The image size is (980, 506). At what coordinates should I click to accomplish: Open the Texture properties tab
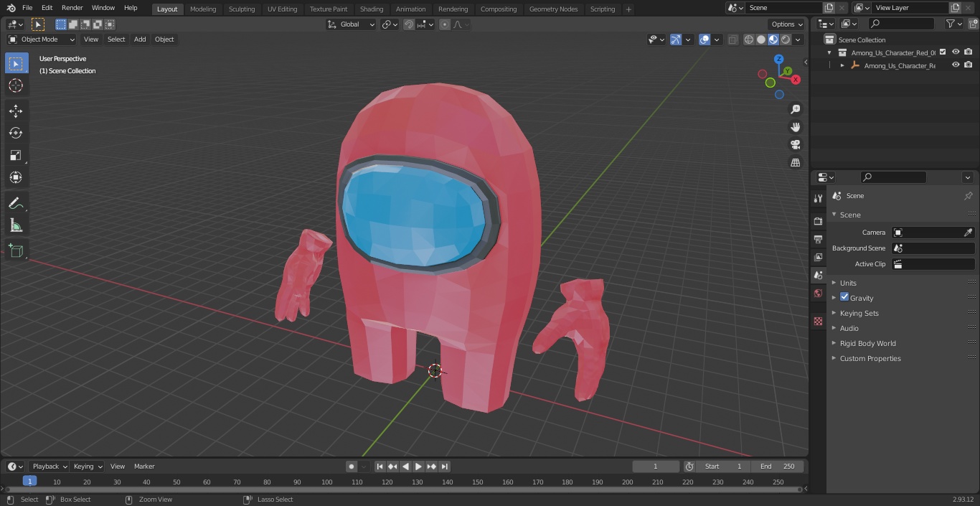[x=818, y=322]
